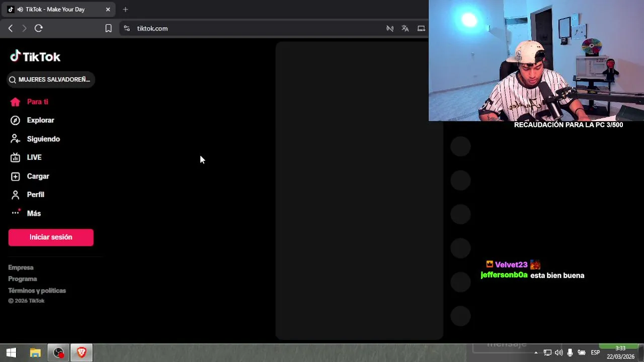Image resolution: width=644 pixels, height=362 pixels.
Task: Click the search magnifier icon
Action: (x=13, y=79)
